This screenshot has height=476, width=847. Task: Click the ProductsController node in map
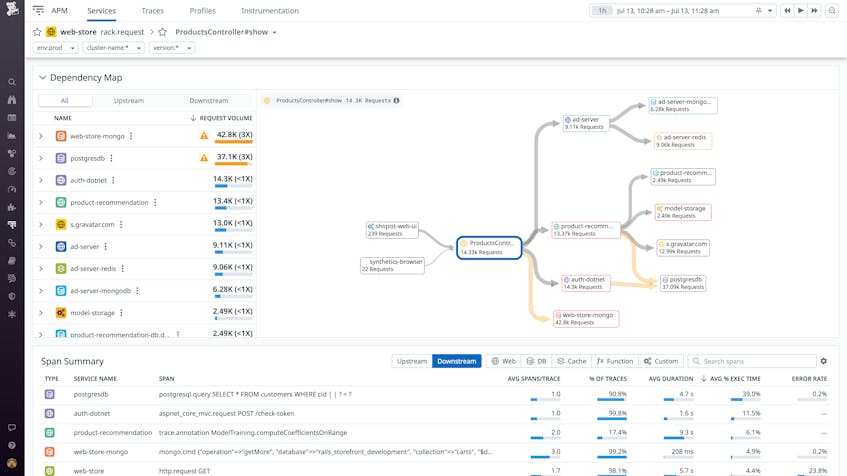click(489, 247)
